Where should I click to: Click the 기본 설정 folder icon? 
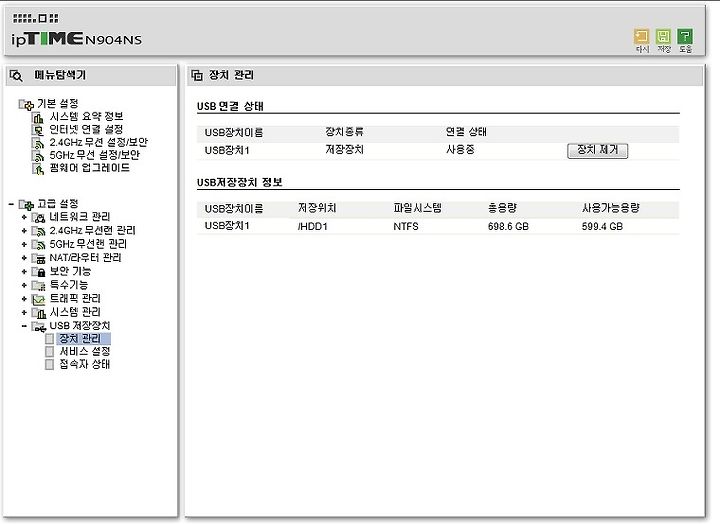tap(26, 105)
